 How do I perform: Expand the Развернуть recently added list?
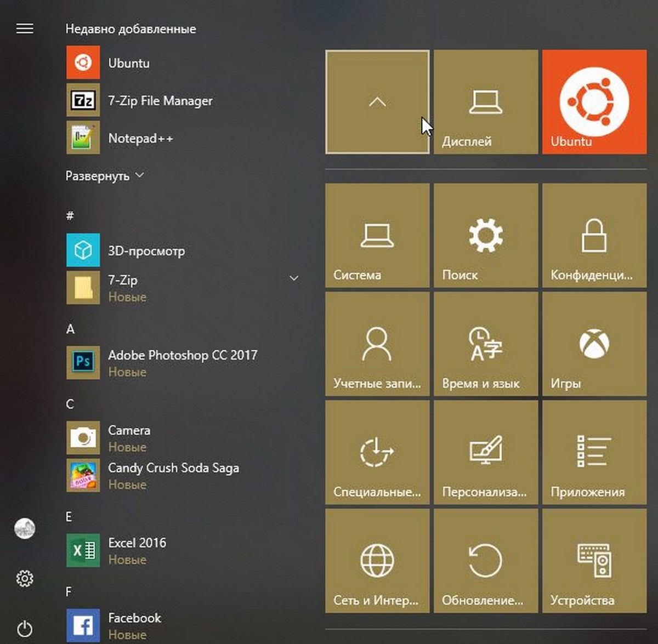click(104, 176)
